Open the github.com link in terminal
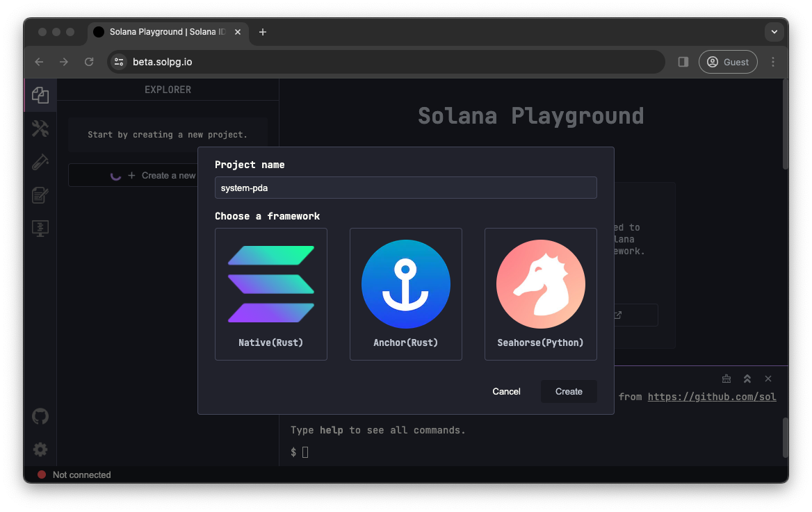The height and width of the screenshot is (512, 812). click(x=711, y=397)
